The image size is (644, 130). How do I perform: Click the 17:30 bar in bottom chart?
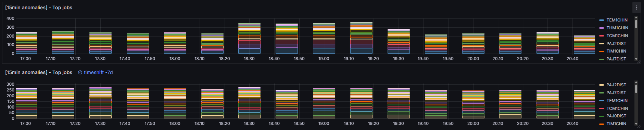(100, 103)
